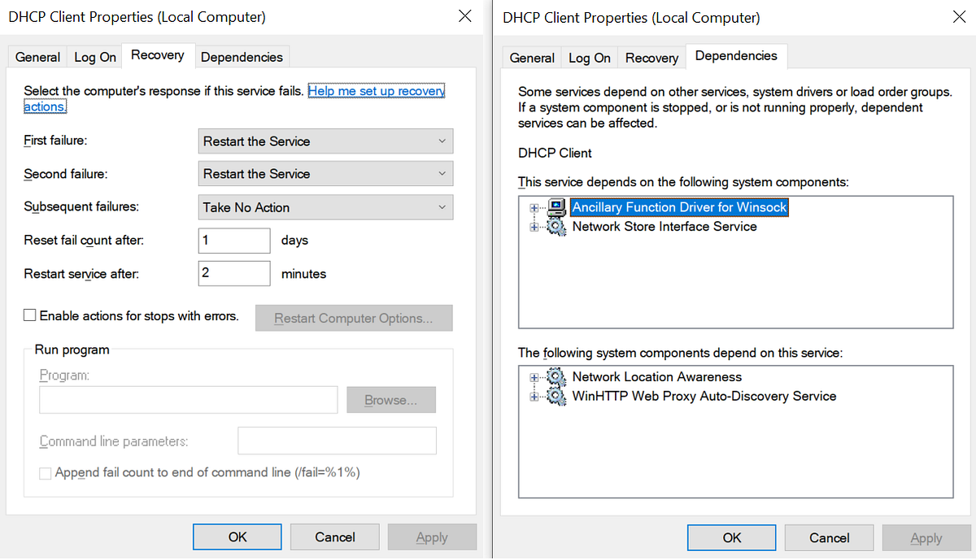
Task: Click the gear icon next to Network Store Interface Service
Action: tap(556, 224)
